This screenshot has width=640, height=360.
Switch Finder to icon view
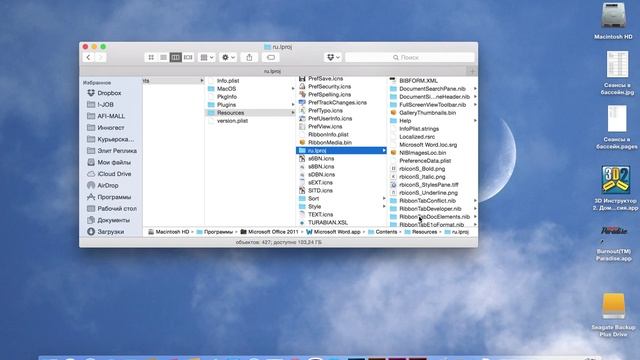tap(151, 58)
